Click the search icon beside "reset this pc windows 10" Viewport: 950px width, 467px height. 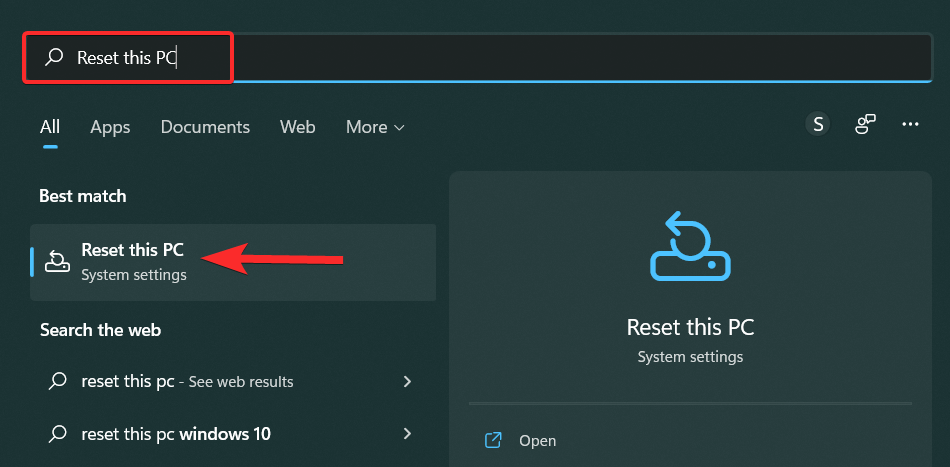click(x=59, y=434)
